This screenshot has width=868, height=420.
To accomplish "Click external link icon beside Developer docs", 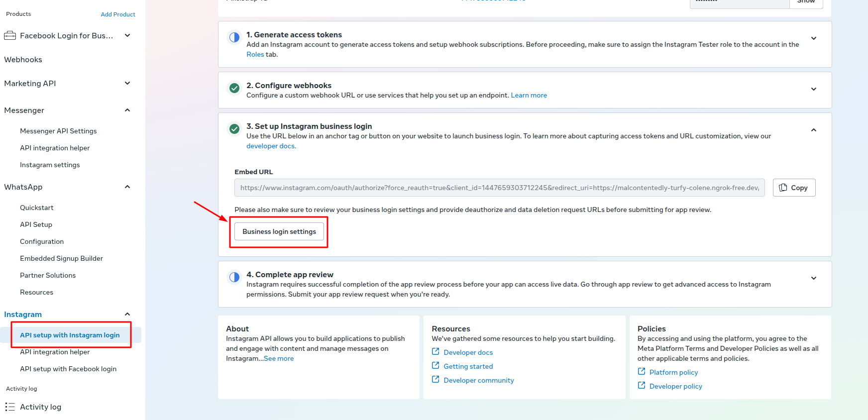I will (x=435, y=352).
